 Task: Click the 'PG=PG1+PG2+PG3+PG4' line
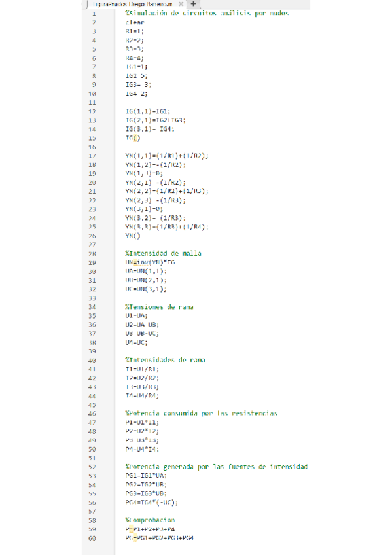pos(159,538)
